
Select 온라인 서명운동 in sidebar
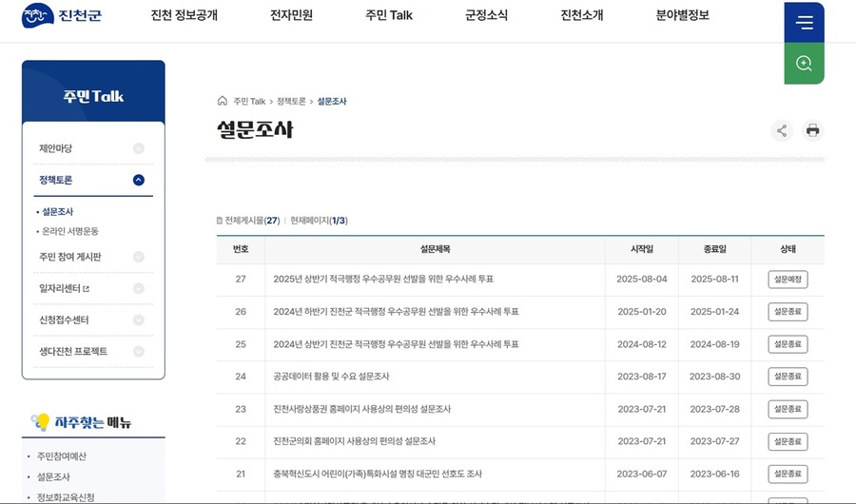(x=70, y=231)
